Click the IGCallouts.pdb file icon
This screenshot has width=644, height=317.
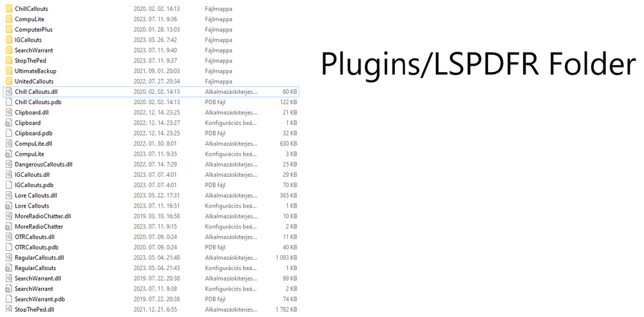[x=8, y=185]
